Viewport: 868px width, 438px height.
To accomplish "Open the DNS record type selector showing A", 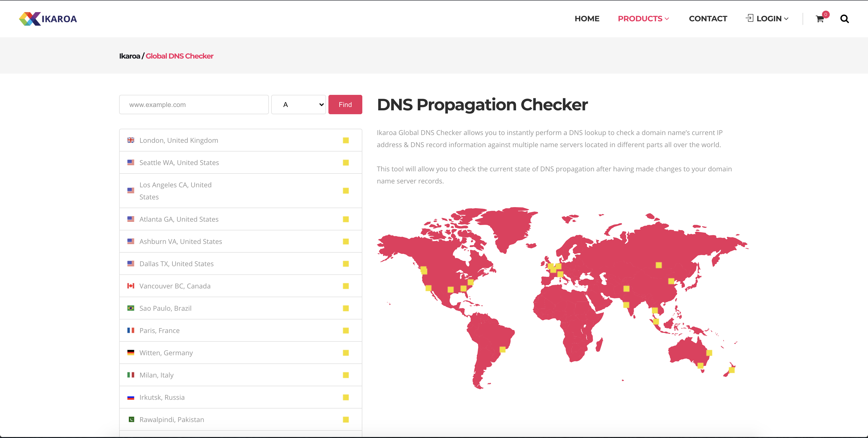I will point(299,104).
